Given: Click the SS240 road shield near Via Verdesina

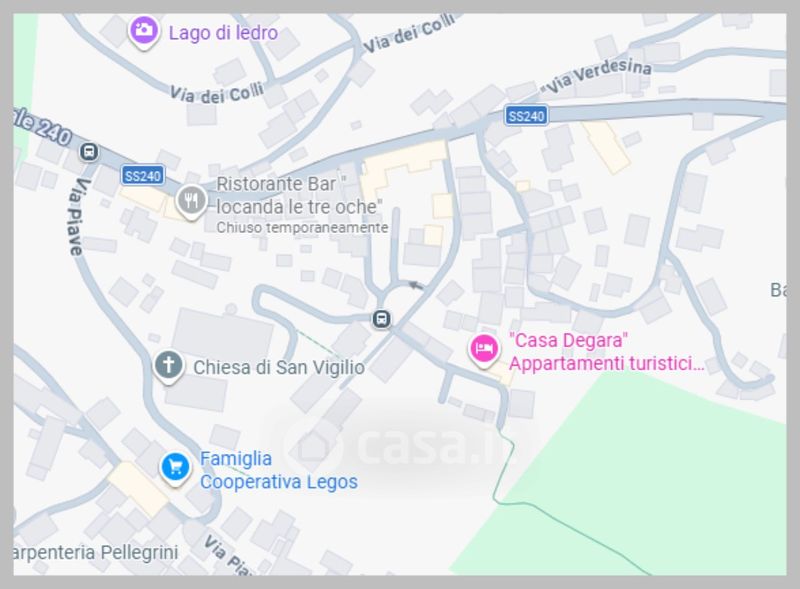Looking at the screenshot, I should pyautogui.click(x=526, y=116).
